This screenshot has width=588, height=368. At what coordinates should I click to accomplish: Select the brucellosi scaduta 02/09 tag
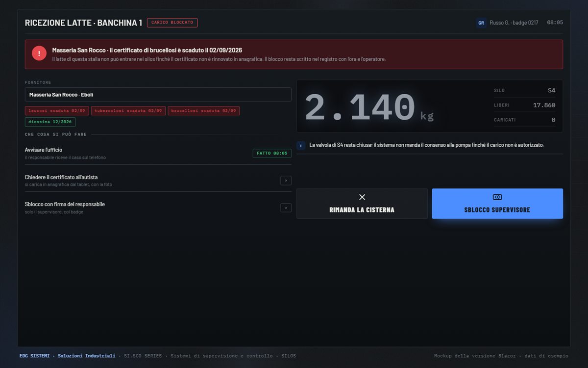click(x=203, y=111)
